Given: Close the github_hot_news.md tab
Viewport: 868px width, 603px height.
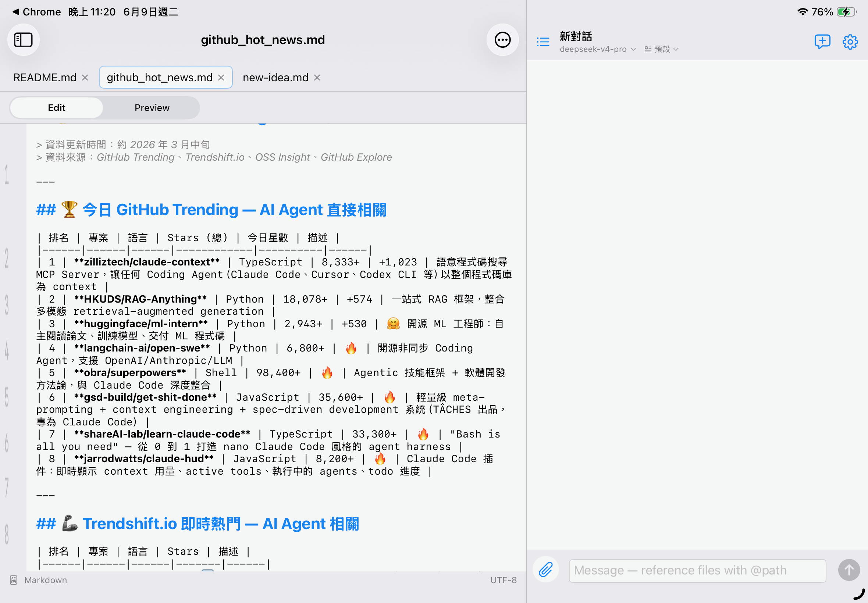Looking at the screenshot, I should coord(221,78).
